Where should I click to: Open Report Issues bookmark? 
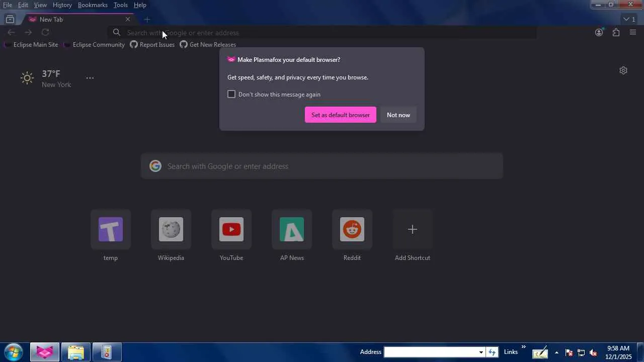pyautogui.click(x=152, y=45)
